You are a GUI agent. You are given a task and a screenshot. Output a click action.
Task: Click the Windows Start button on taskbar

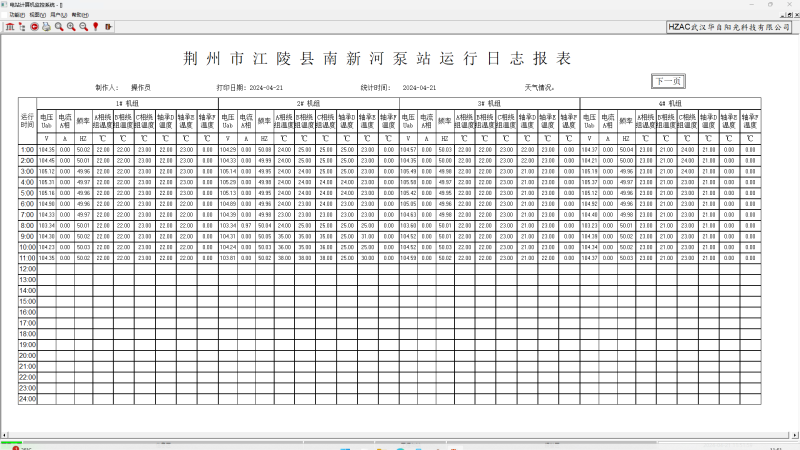345,448
